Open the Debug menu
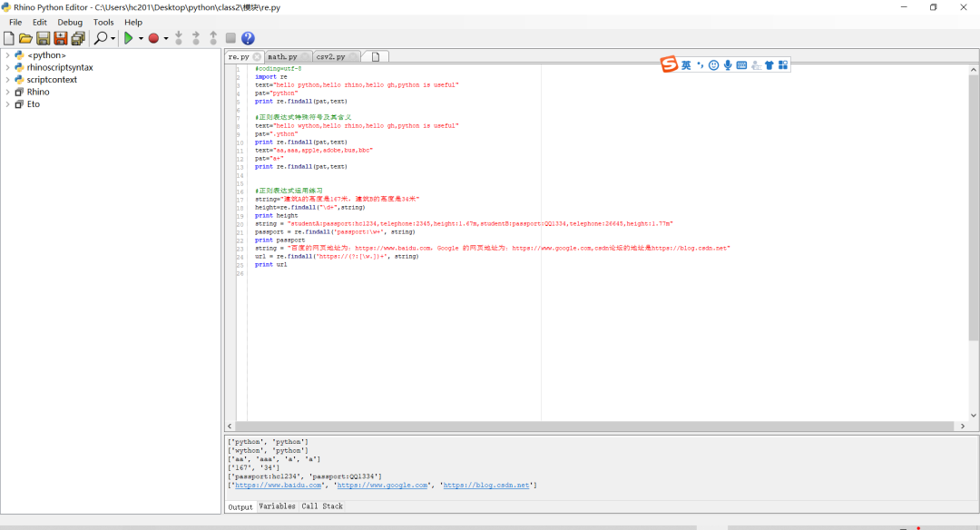Viewport: 980px width, 530px height. point(70,22)
